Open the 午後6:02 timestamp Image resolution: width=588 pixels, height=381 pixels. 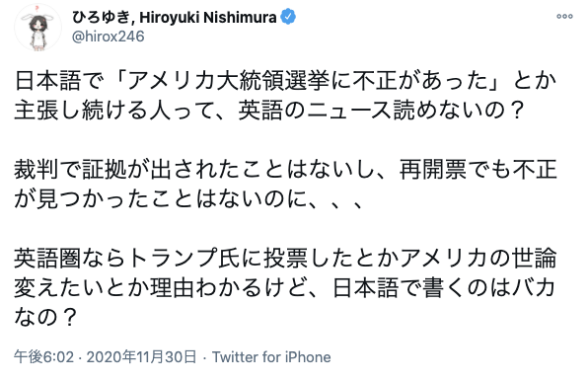click(x=43, y=356)
